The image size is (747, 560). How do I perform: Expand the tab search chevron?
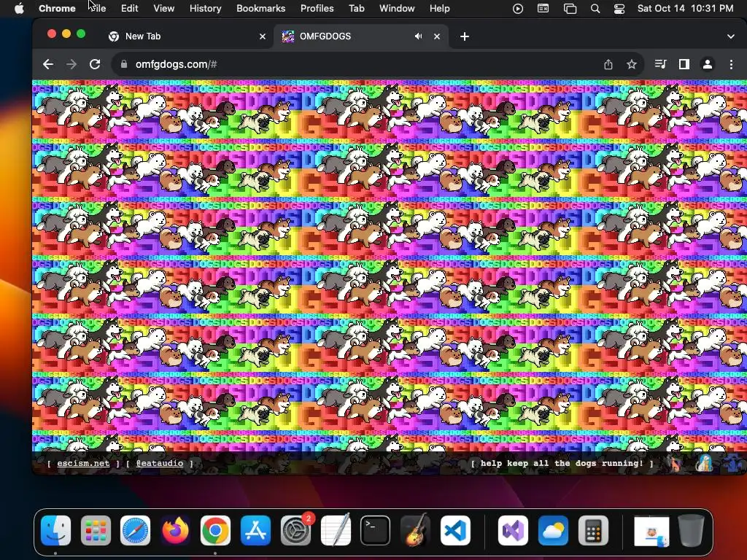point(731,36)
